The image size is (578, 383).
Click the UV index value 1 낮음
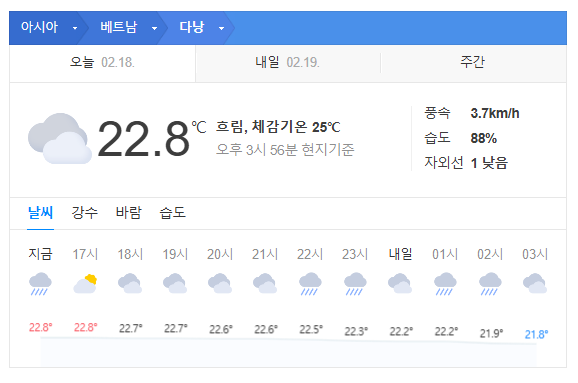(x=490, y=163)
